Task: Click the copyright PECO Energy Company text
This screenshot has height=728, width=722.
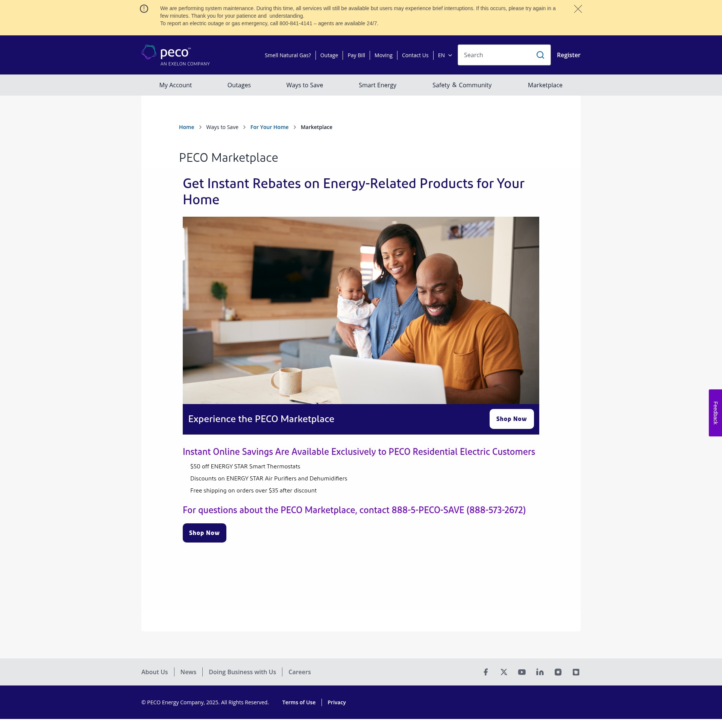Action: click(x=205, y=702)
